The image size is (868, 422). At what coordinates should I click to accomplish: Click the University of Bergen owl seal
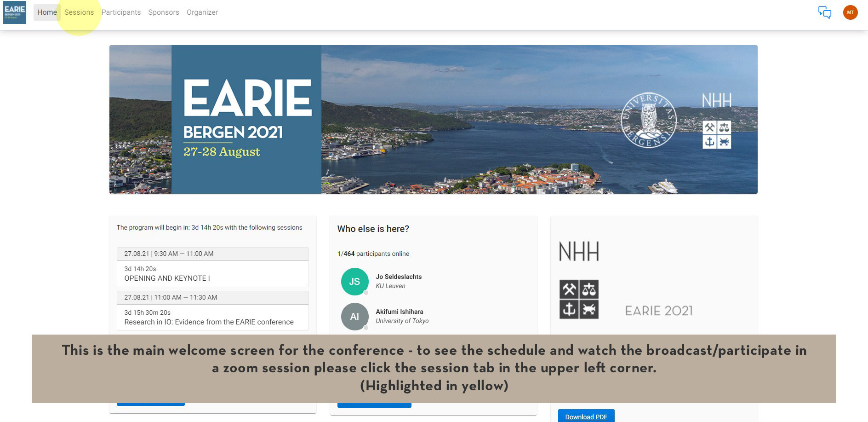(648, 120)
